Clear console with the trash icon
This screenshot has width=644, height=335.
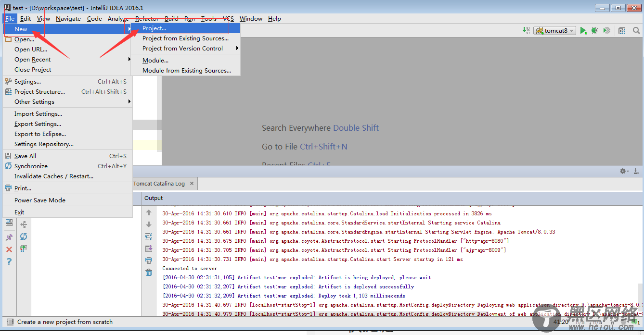[x=149, y=273]
